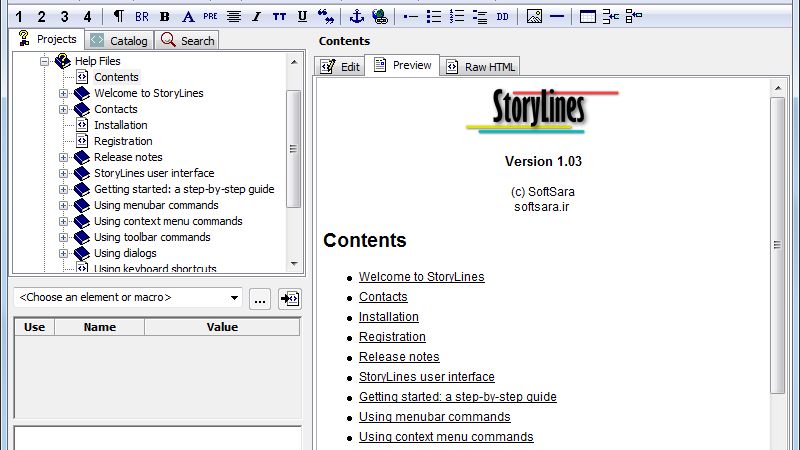The image size is (800, 450).
Task: Apply heading level 2 formatting
Action: [x=42, y=17]
